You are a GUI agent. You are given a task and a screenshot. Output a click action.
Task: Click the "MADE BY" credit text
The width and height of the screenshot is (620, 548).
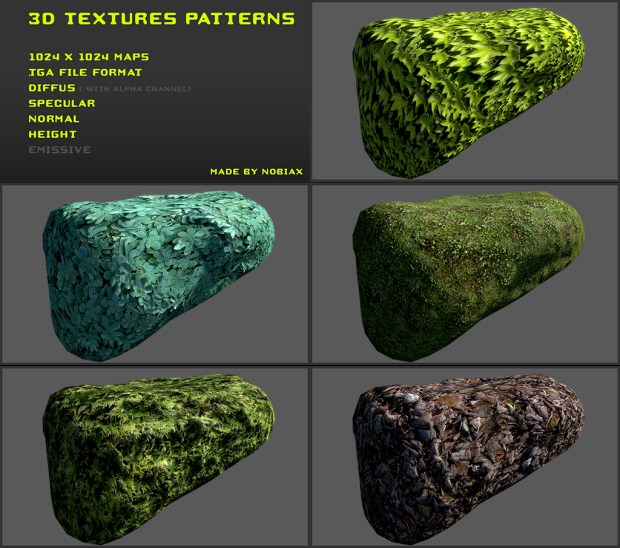coord(230,171)
